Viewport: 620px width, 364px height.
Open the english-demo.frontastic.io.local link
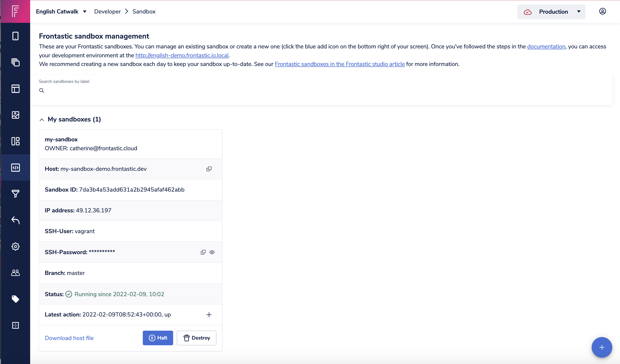182,55
